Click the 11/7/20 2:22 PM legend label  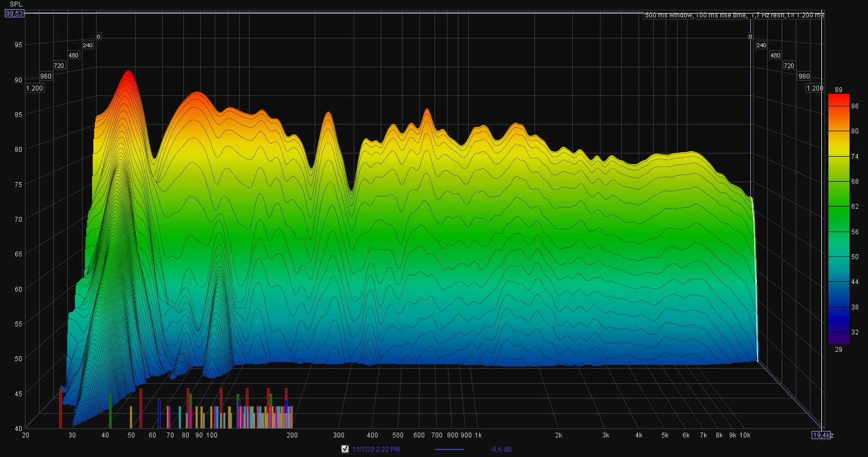pos(376,449)
